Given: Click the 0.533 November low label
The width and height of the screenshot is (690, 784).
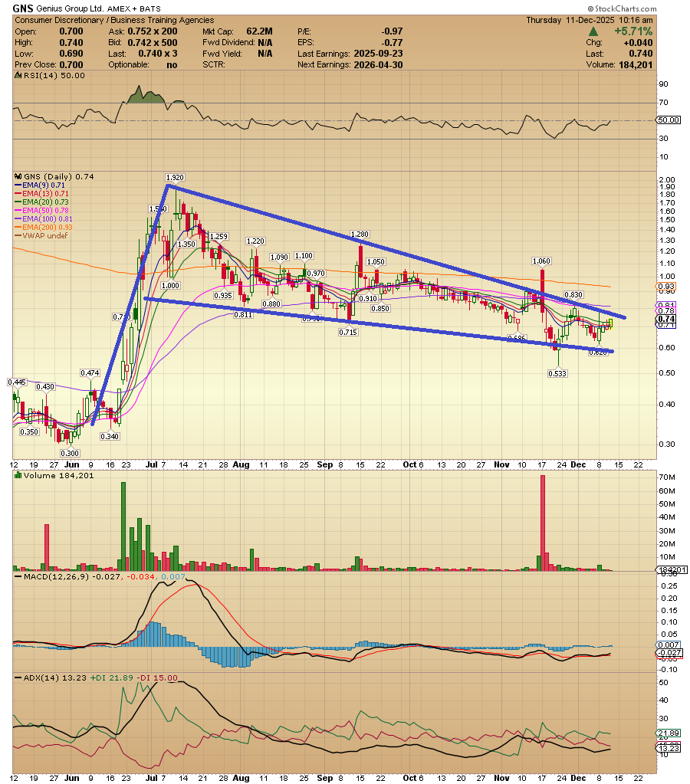Looking at the screenshot, I should click(x=557, y=373).
